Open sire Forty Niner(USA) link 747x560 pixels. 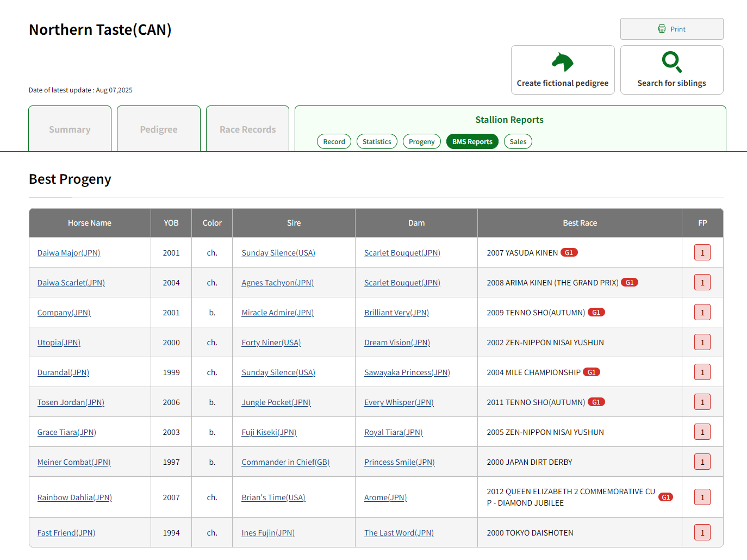point(271,343)
